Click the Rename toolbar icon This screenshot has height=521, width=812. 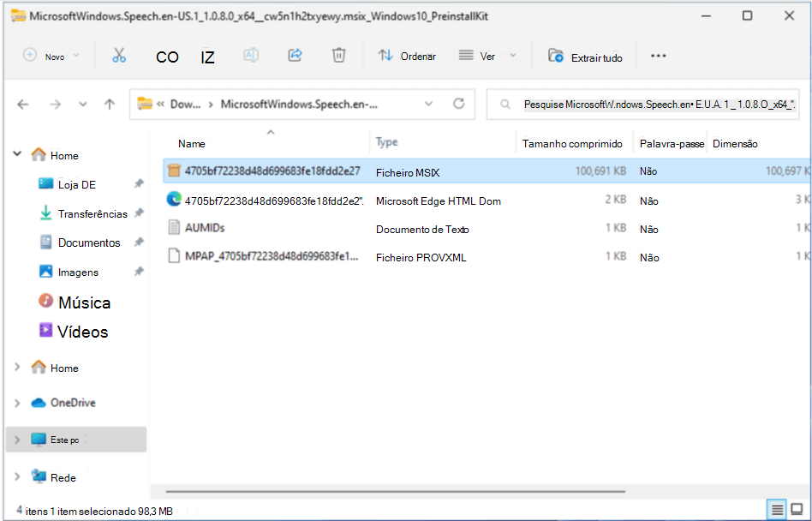(251, 55)
